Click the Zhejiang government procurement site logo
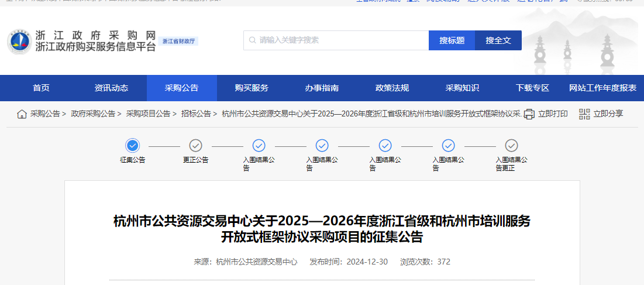 [20, 42]
